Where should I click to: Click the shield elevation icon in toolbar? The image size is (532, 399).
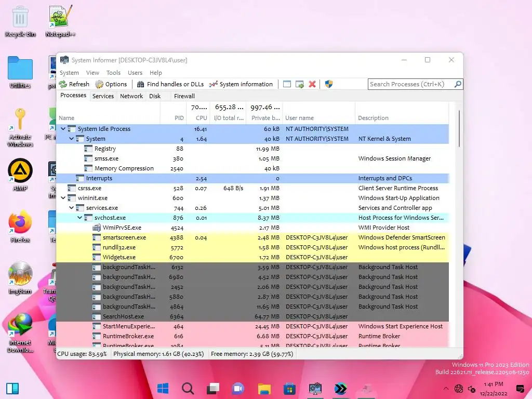tap(328, 84)
